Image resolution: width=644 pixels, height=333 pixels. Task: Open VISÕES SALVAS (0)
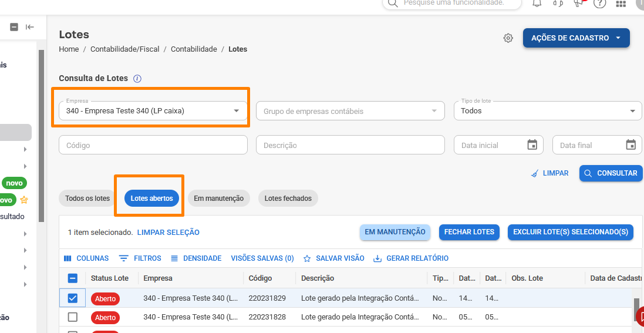click(x=262, y=258)
